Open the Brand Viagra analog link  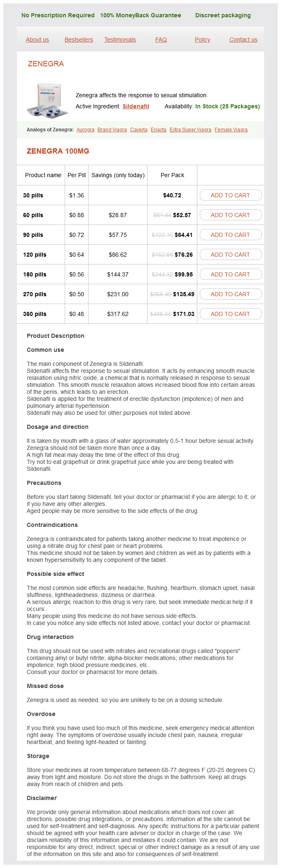(112, 130)
